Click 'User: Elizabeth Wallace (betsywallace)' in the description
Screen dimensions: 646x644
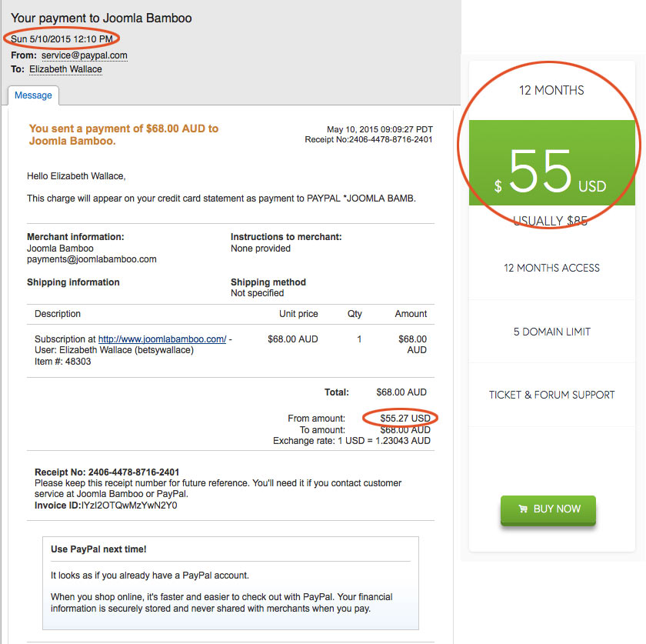click(114, 350)
